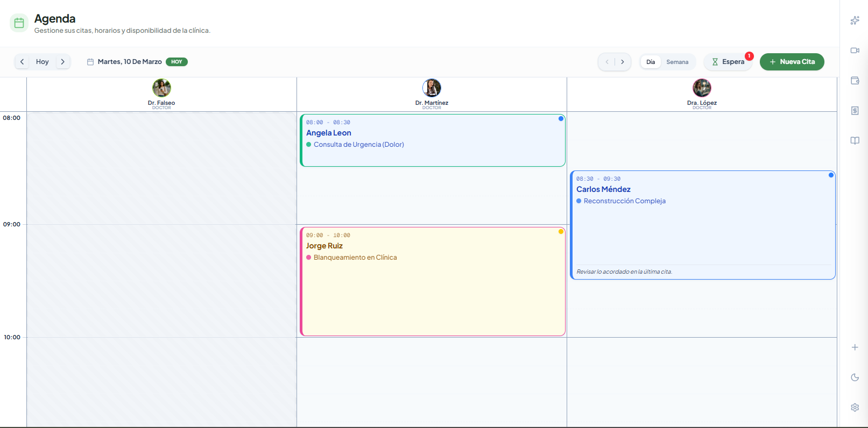Open the sparkle AI assistant icon
This screenshot has width=868, height=428.
coord(855,20)
